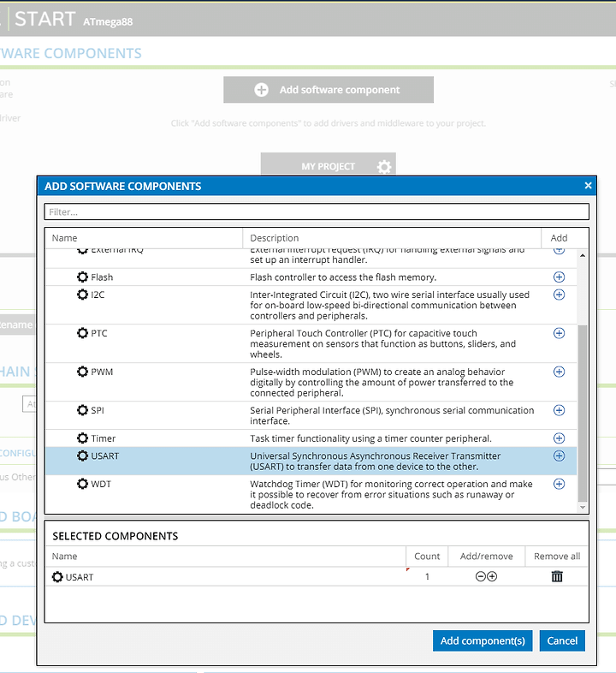Screen dimensions: 616x673
Task: Click USART name in Selected Components
Action: pos(80,577)
